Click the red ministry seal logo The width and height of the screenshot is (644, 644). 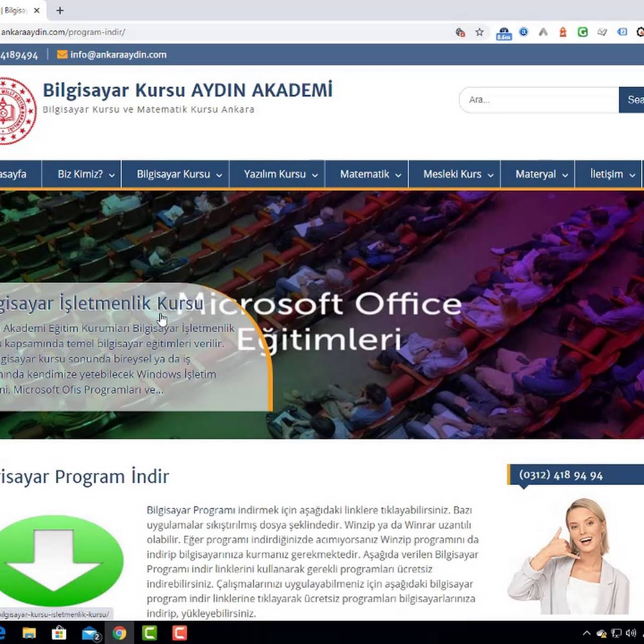[x=17, y=111]
